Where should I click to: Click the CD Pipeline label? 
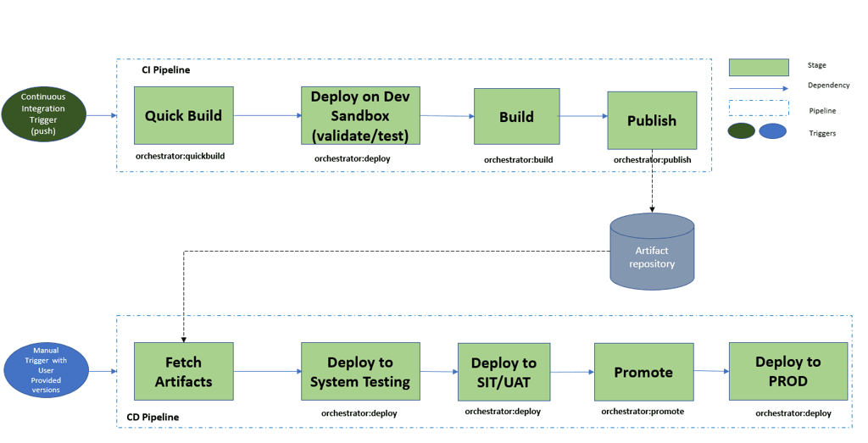coord(153,417)
